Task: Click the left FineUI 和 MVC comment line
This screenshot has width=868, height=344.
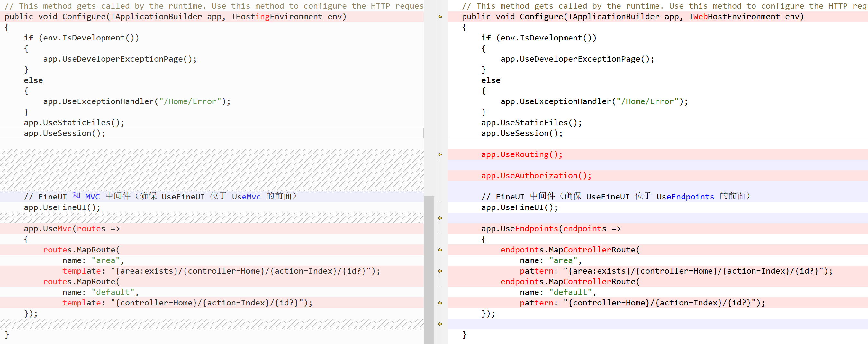Action: (160, 197)
